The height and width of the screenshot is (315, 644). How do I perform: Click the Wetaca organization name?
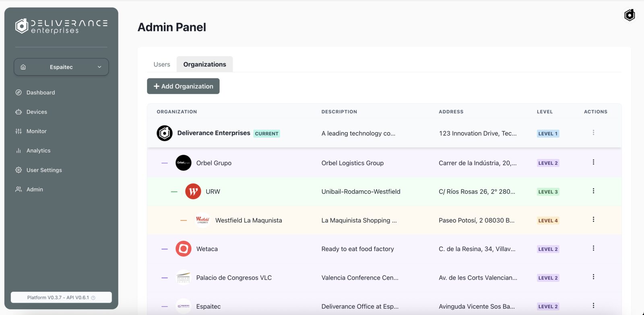[x=207, y=249]
